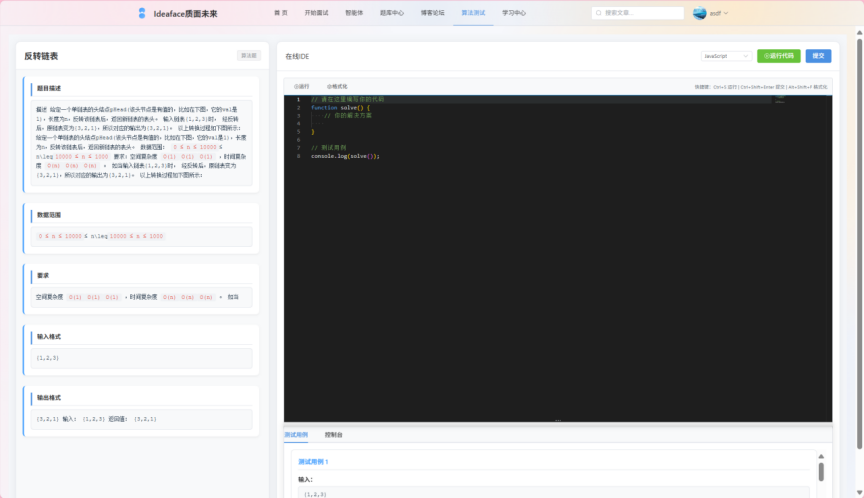Focus the 搜索文章 search field
This screenshot has width=864, height=498.
point(642,14)
